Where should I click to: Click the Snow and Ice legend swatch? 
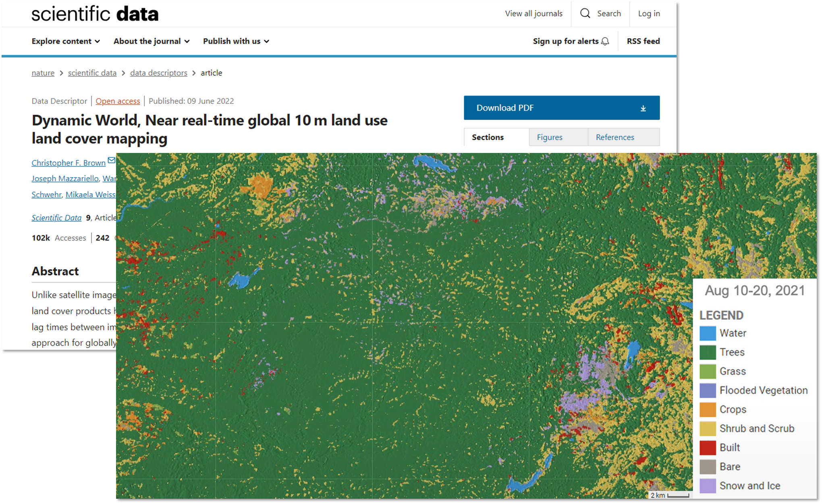click(708, 486)
